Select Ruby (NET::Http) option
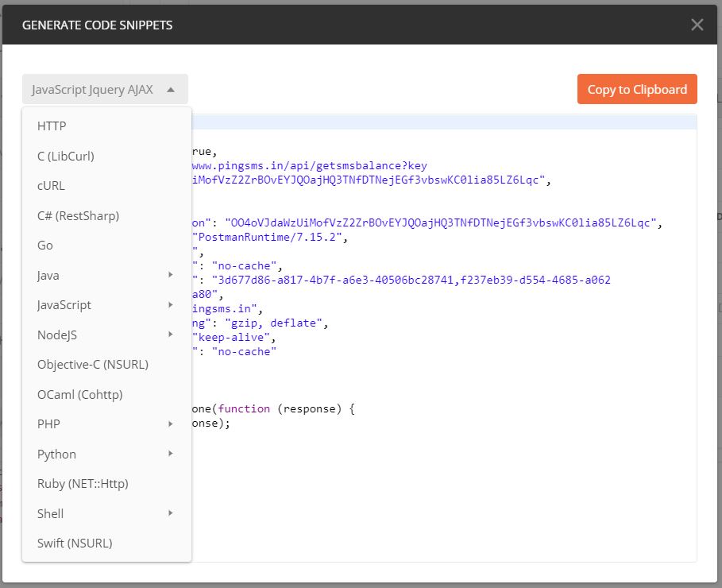 [x=106, y=483]
